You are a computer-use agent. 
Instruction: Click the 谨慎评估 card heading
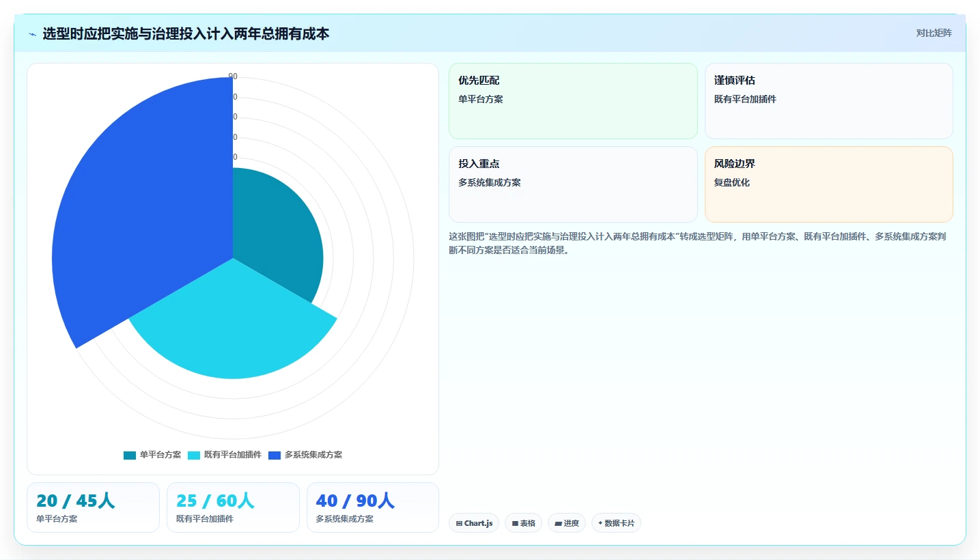pos(735,81)
